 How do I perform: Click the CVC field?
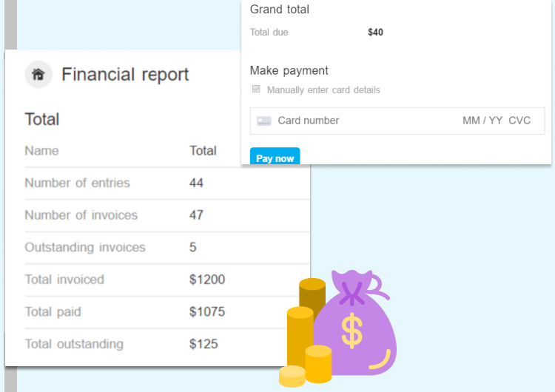point(519,121)
